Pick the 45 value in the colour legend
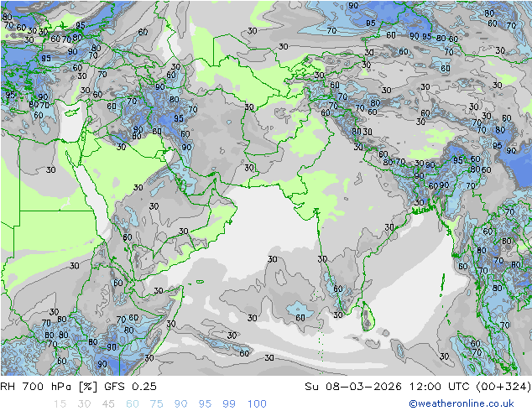Screen dimensions: 532x411 [x=108, y=403]
